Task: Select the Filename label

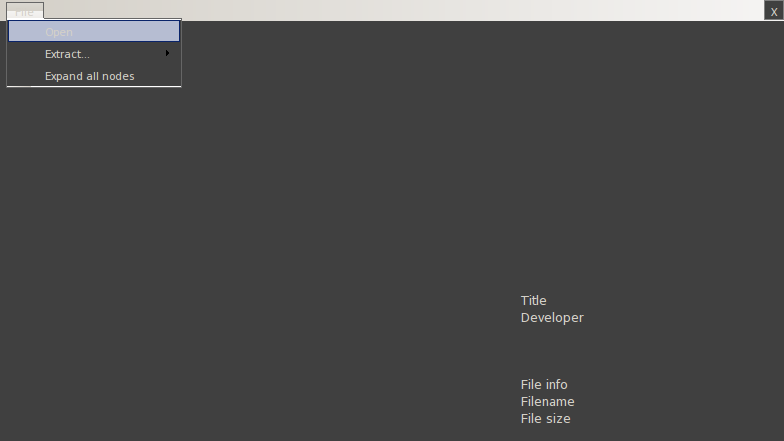Action: (548, 402)
